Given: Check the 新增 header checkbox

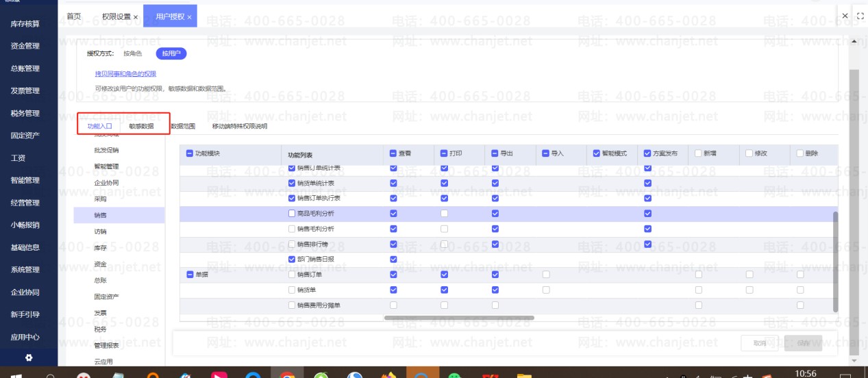Looking at the screenshot, I should [x=698, y=153].
